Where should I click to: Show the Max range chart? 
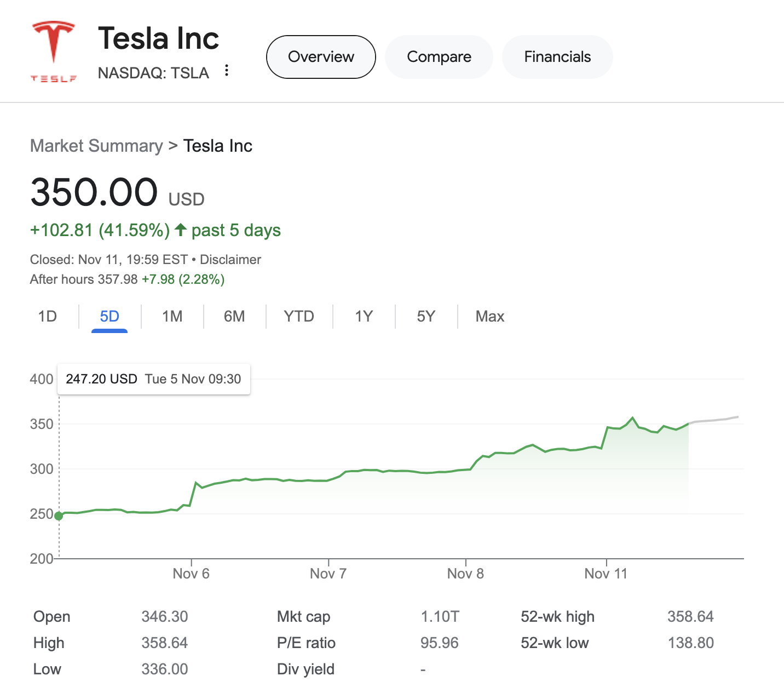490,317
